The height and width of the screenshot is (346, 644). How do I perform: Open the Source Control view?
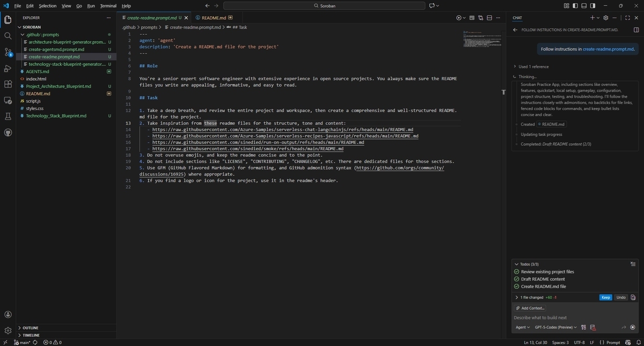coord(8,52)
